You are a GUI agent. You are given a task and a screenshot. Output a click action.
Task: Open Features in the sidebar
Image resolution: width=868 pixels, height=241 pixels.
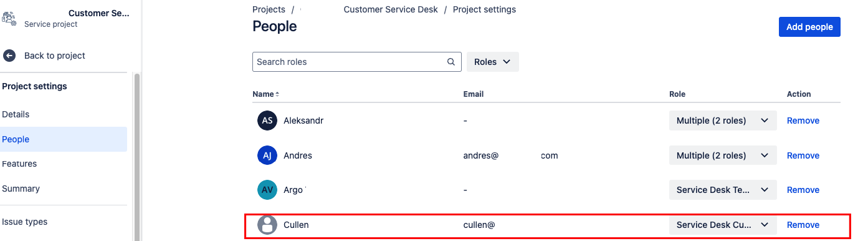pyautogui.click(x=19, y=164)
